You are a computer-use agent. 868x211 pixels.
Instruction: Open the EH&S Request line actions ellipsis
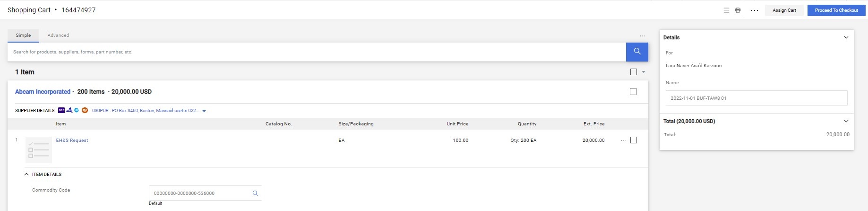[x=623, y=141]
